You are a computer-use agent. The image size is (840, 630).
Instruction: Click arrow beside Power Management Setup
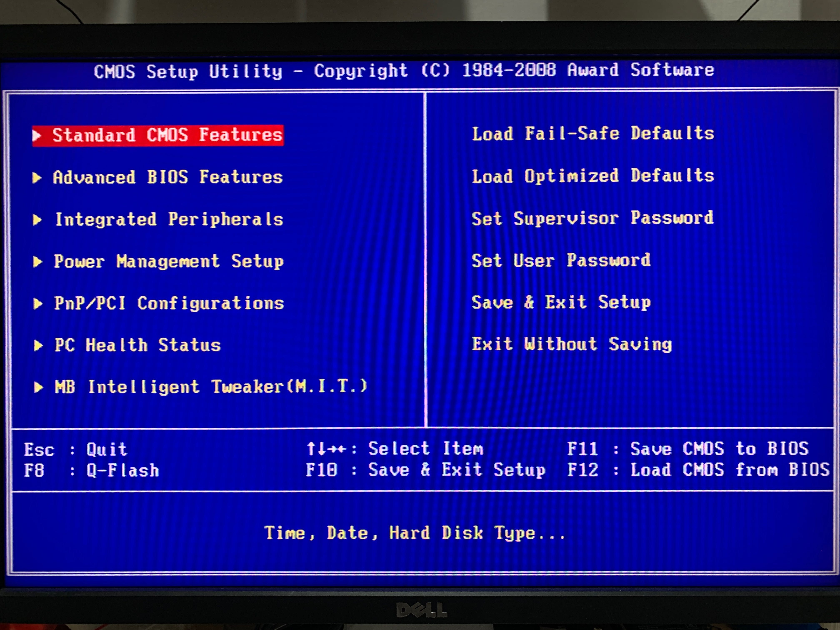(x=37, y=262)
